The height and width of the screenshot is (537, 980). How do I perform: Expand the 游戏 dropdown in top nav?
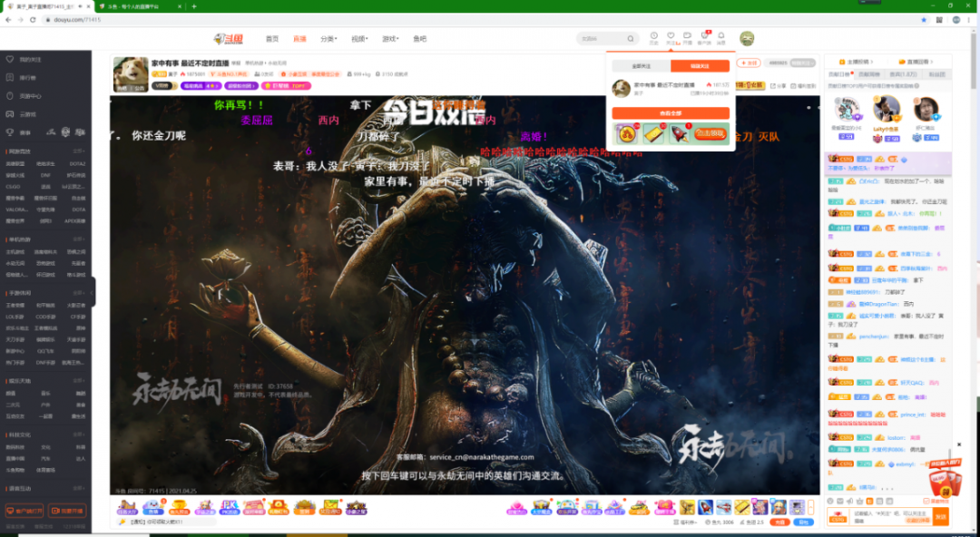pyautogui.click(x=390, y=39)
